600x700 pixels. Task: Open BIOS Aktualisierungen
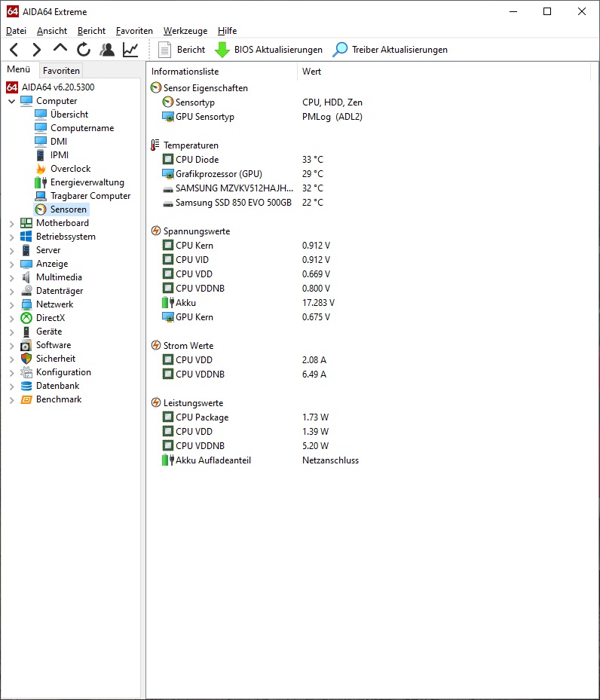(269, 50)
